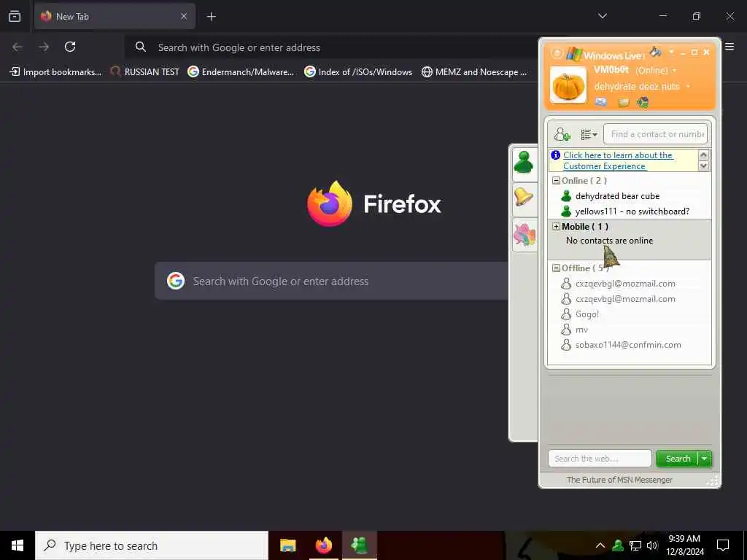
Task: Click the pumpkin display picture
Action: (x=568, y=85)
